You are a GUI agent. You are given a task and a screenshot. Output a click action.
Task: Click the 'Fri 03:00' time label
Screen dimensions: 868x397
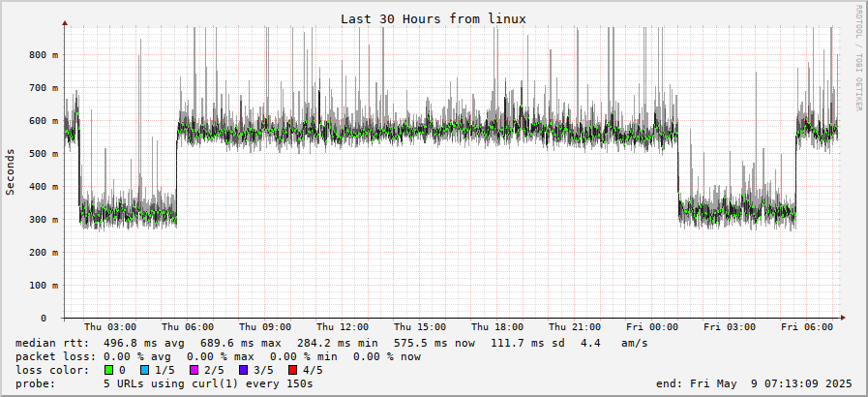[731, 327]
